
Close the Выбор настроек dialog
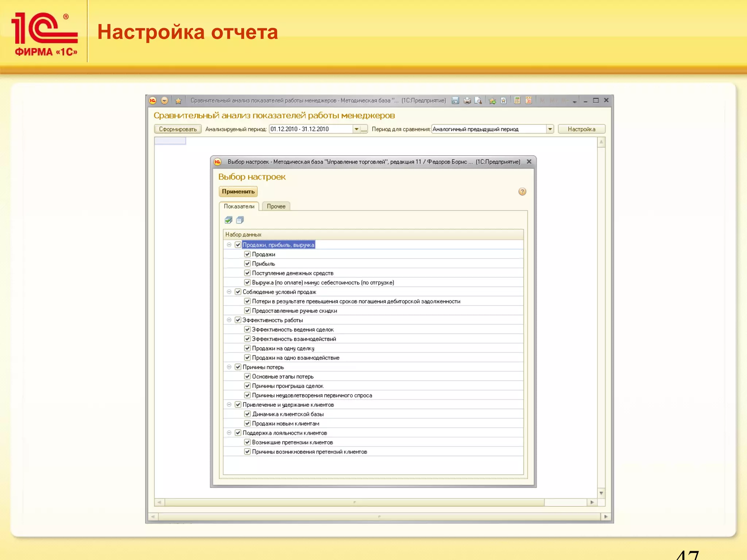click(x=529, y=162)
